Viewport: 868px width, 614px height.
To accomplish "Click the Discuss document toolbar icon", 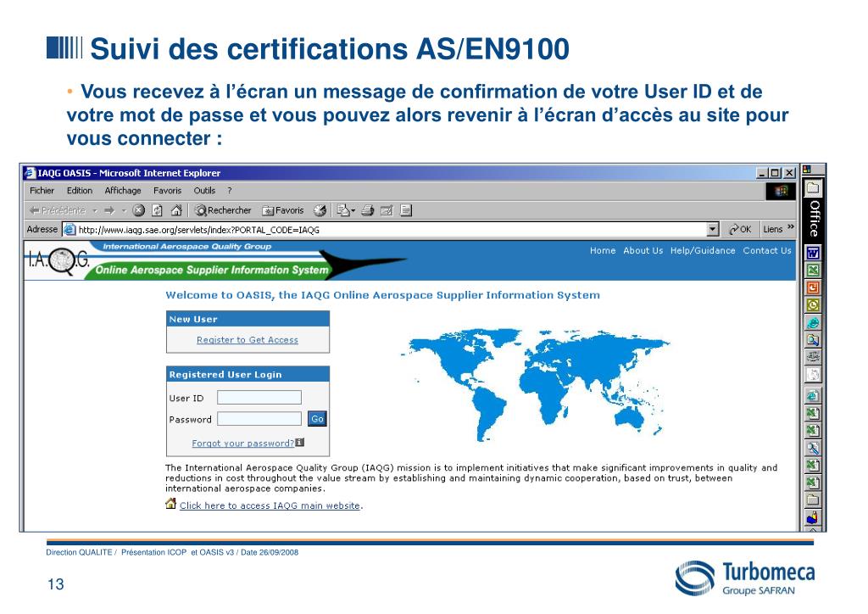I will coord(406,210).
